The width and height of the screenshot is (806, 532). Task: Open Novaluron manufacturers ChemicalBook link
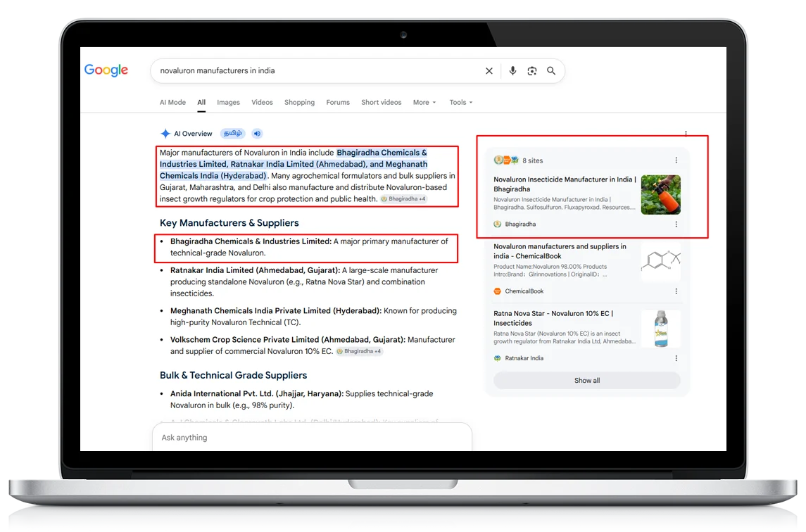pos(560,251)
